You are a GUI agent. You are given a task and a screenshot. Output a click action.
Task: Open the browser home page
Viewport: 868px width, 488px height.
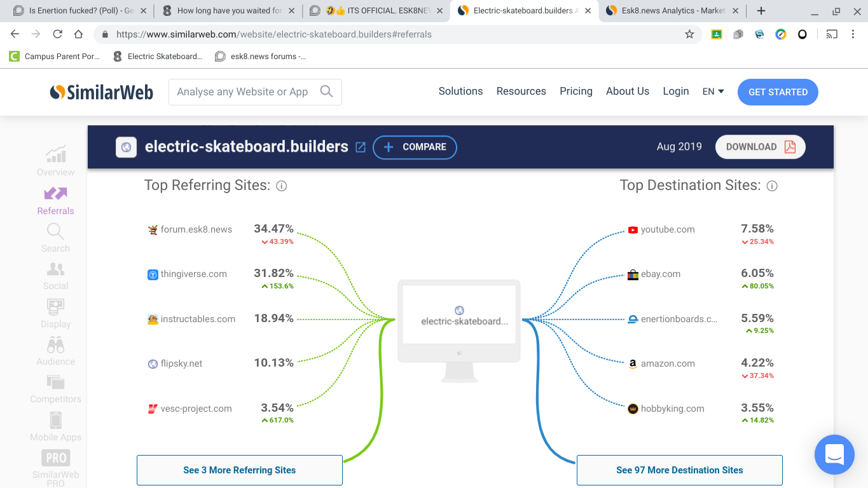78,34
